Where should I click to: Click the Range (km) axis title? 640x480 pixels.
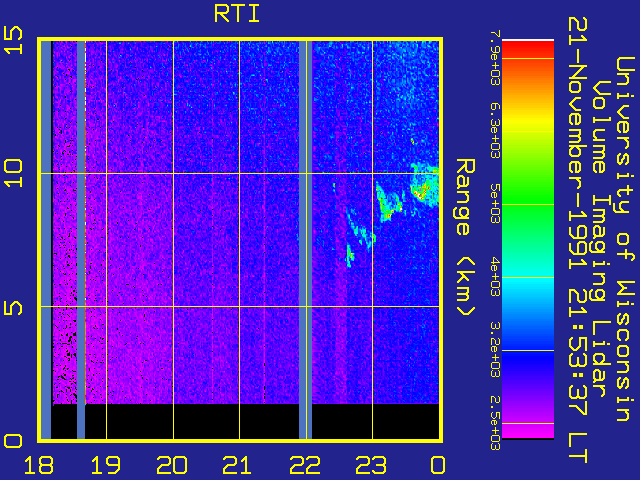coord(465,238)
